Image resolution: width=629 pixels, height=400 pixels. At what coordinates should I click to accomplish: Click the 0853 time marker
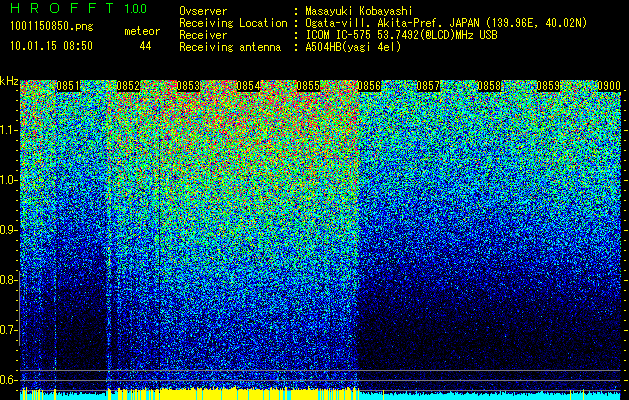188,86
